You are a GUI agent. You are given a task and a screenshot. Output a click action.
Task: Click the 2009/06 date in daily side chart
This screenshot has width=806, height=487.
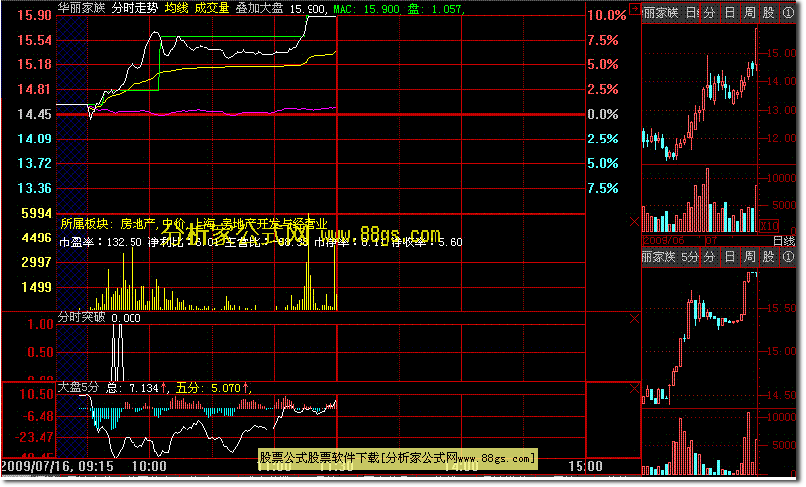pyautogui.click(x=663, y=241)
